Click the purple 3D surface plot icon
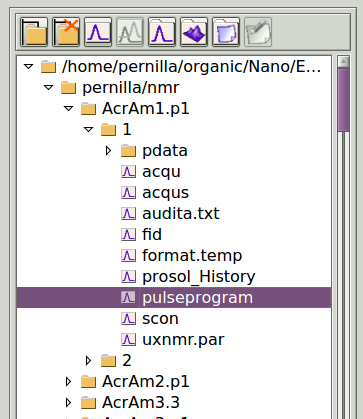The image size is (363, 419). click(194, 32)
